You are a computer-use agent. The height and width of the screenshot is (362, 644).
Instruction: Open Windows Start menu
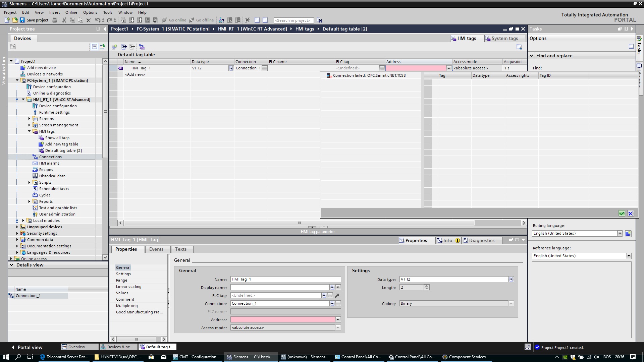pyautogui.click(x=6, y=357)
